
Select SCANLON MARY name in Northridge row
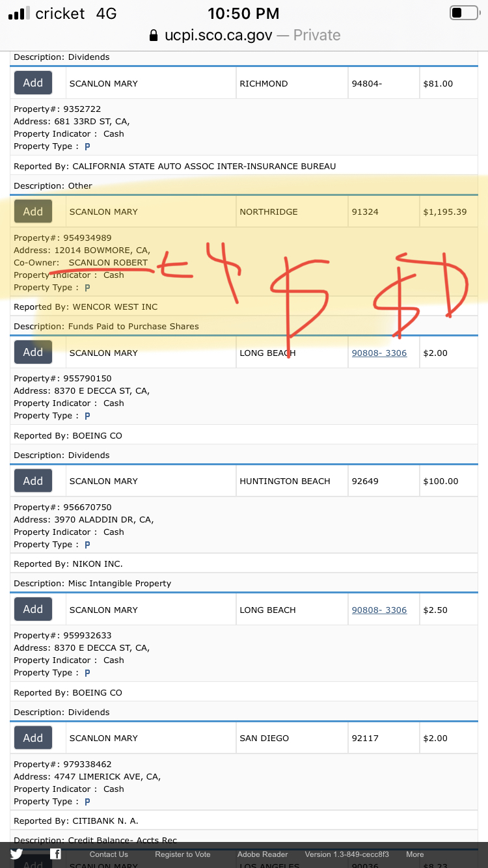pos(104,211)
